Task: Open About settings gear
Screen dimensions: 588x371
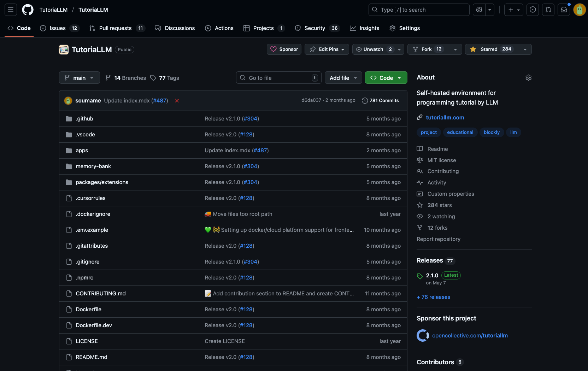Action: (x=528, y=78)
